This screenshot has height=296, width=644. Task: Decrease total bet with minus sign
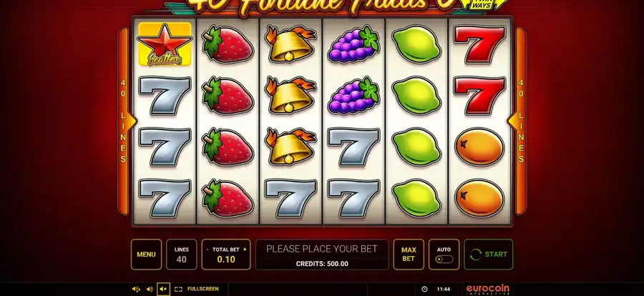[207, 250]
